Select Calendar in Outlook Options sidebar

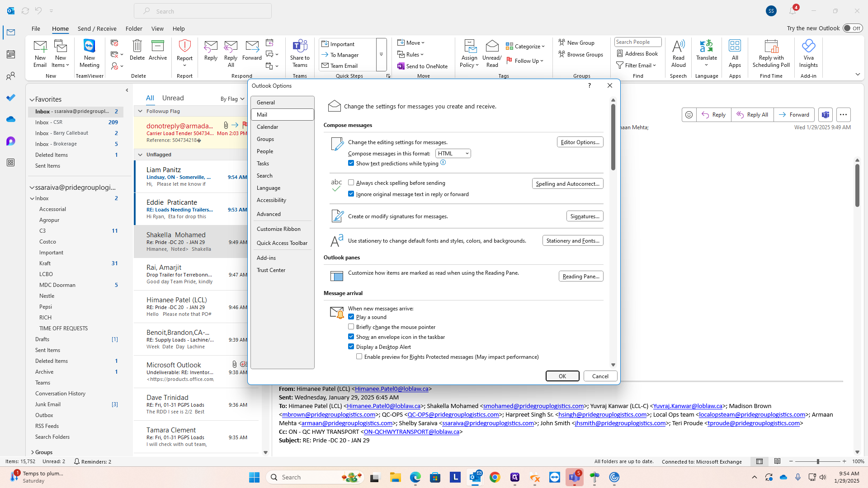pos(283,127)
